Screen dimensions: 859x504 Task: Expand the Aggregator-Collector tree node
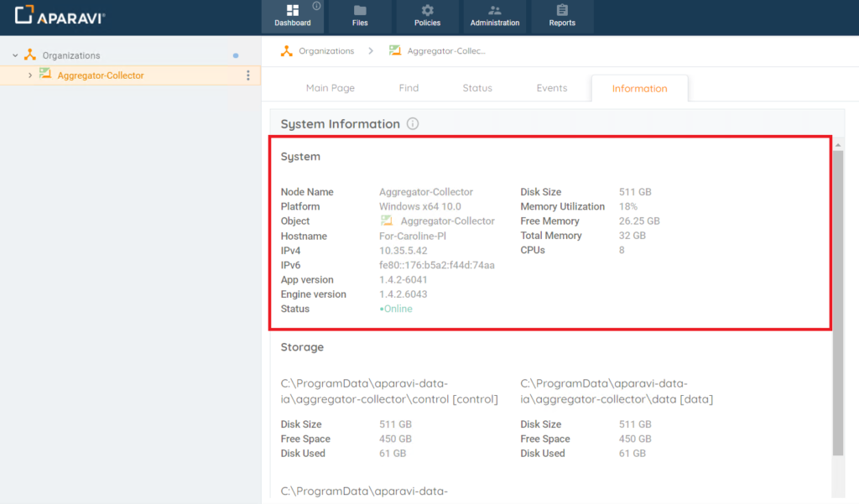30,75
